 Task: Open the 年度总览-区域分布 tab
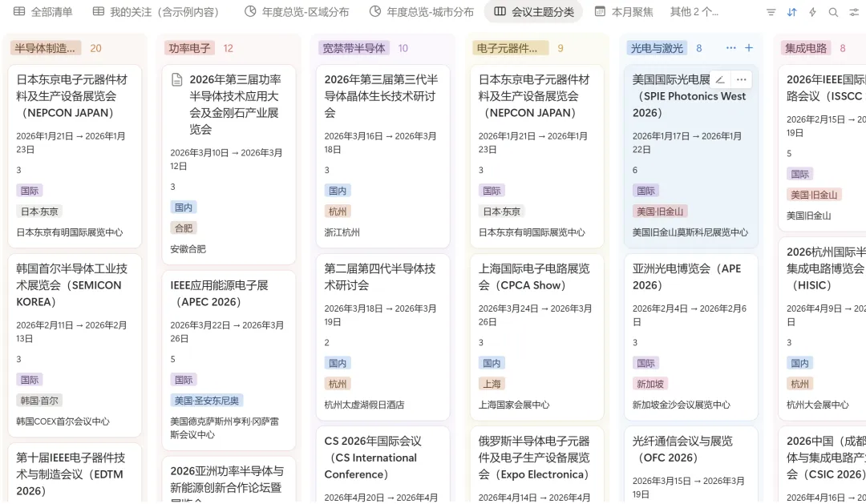pos(297,11)
